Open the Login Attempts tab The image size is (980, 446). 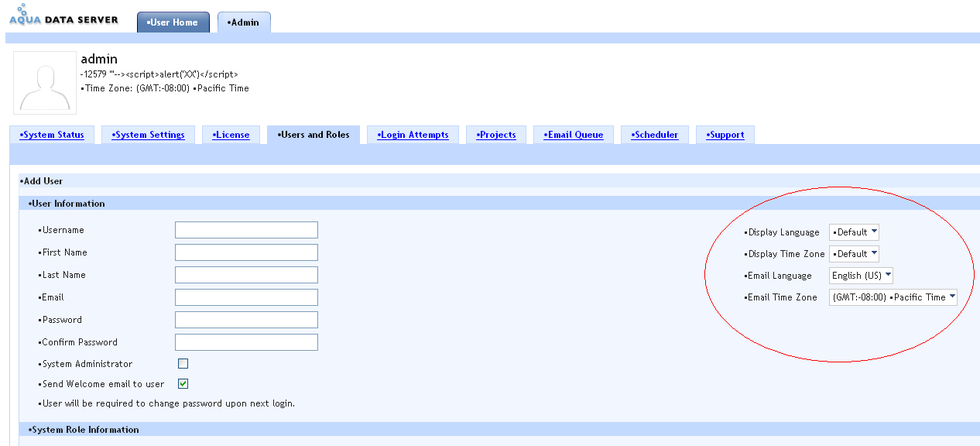pyautogui.click(x=413, y=135)
